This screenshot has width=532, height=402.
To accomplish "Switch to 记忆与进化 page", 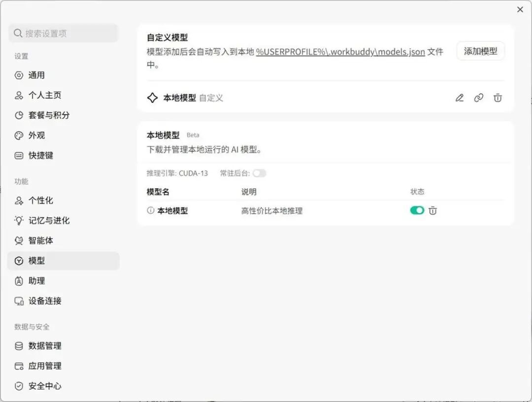I will point(63,221).
